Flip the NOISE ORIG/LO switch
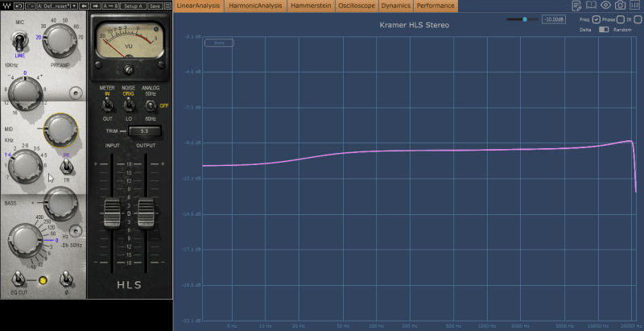644x331 pixels. 129,106
